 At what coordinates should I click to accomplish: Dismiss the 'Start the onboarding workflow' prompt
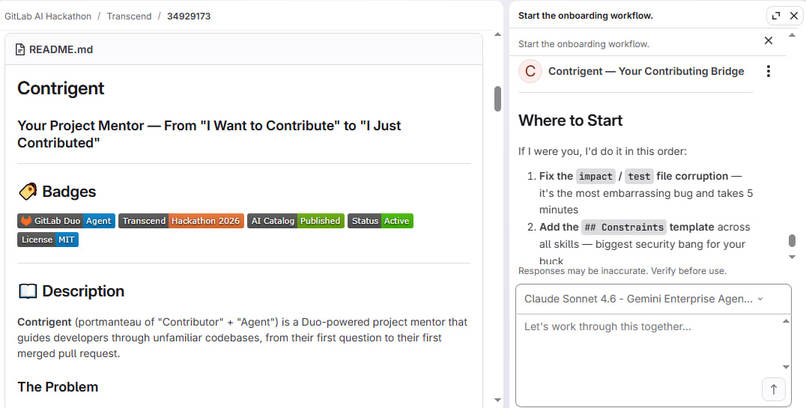tap(768, 41)
